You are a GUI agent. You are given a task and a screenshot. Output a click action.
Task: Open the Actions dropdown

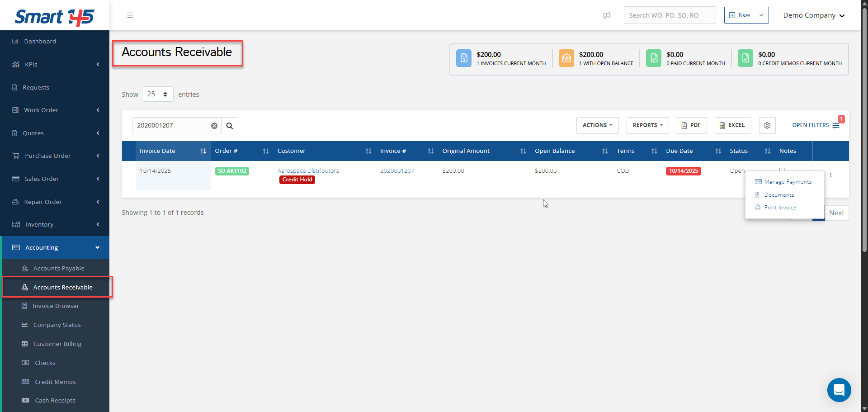[597, 125]
